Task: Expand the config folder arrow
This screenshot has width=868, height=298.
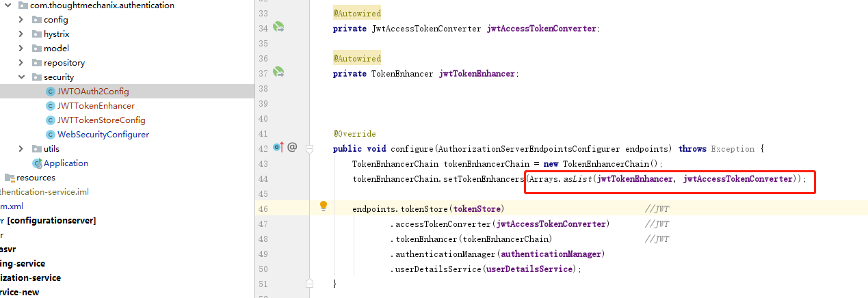Action: (21, 20)
